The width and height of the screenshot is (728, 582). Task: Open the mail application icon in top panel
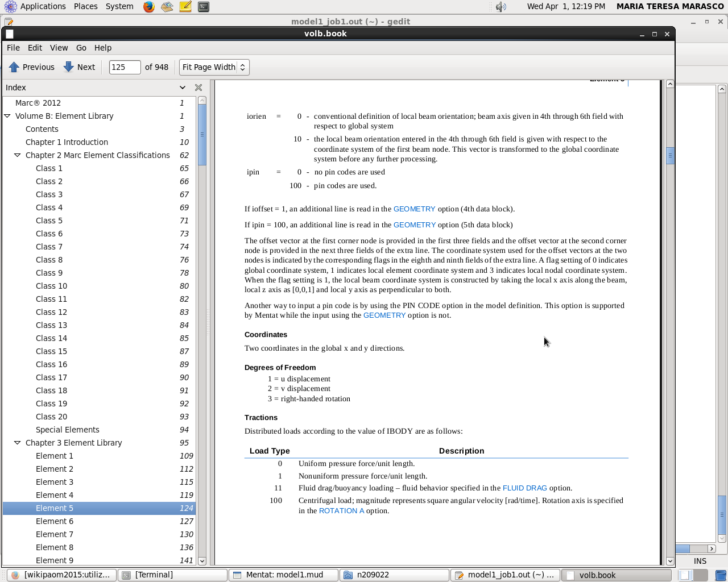pyautogui.click(x=167, y=7)
